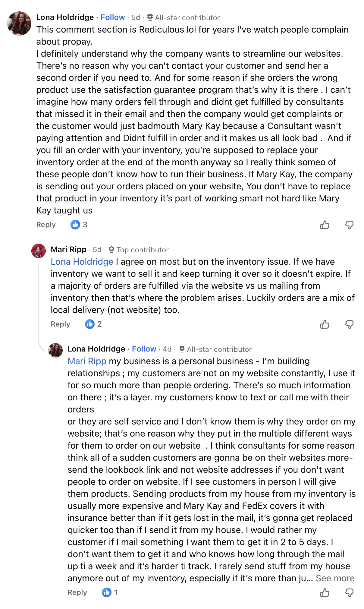Like Lona Holdridge's last reply
Image resolution: width=364 pixels, height=609 pixels.
[325, 593]
